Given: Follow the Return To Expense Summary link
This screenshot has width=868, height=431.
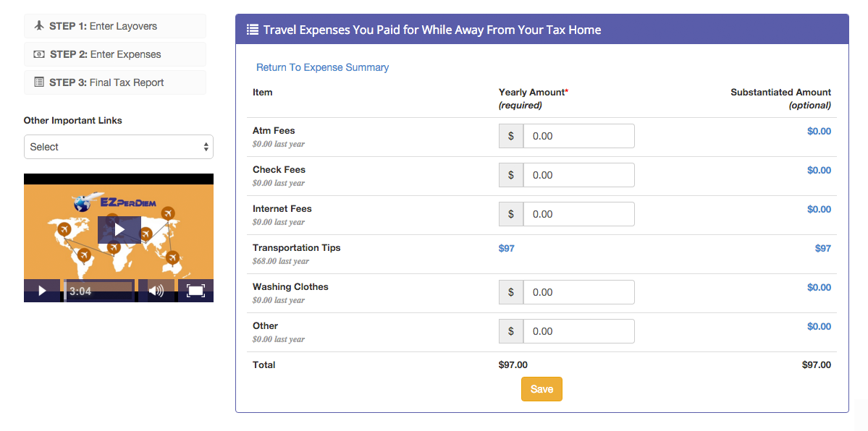Looking at the screenshot, I should (x=322, y=67).
